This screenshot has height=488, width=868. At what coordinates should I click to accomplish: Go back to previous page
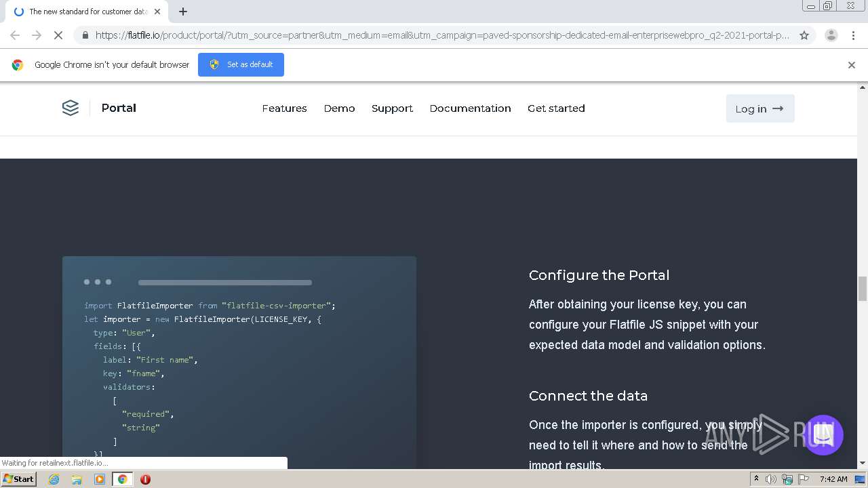tap(15, 35)
